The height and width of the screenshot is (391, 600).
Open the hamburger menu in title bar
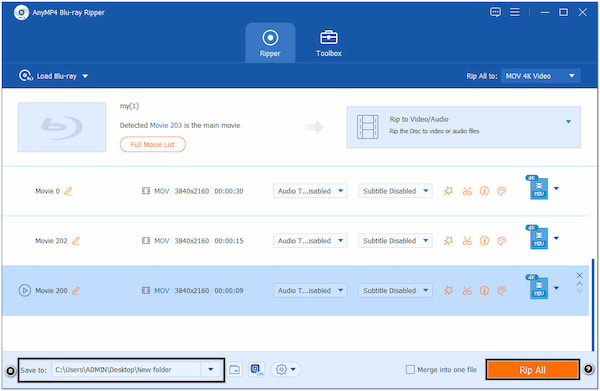pos(515,12)
